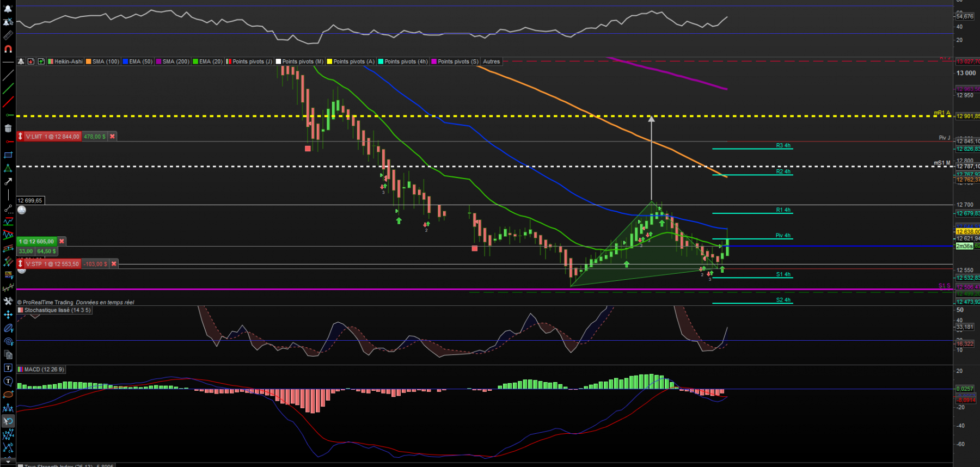Toggle the EMA (50) indicator
Image resolution: width=980 pixels, height=467 pixels.
tap(140, 62)
